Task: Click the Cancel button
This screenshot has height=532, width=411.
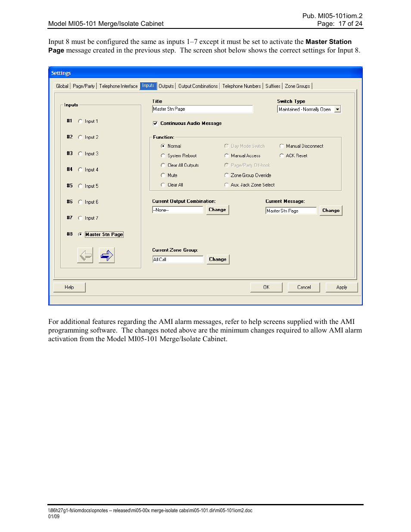Action: 304,287
